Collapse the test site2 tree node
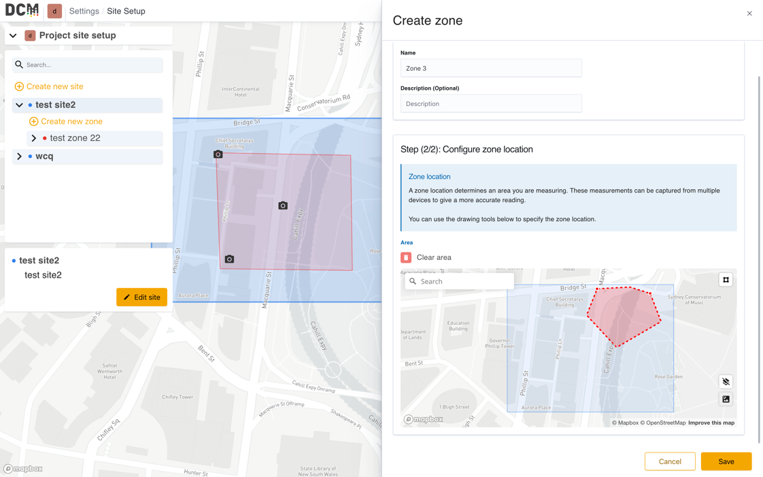 [19, 105]
